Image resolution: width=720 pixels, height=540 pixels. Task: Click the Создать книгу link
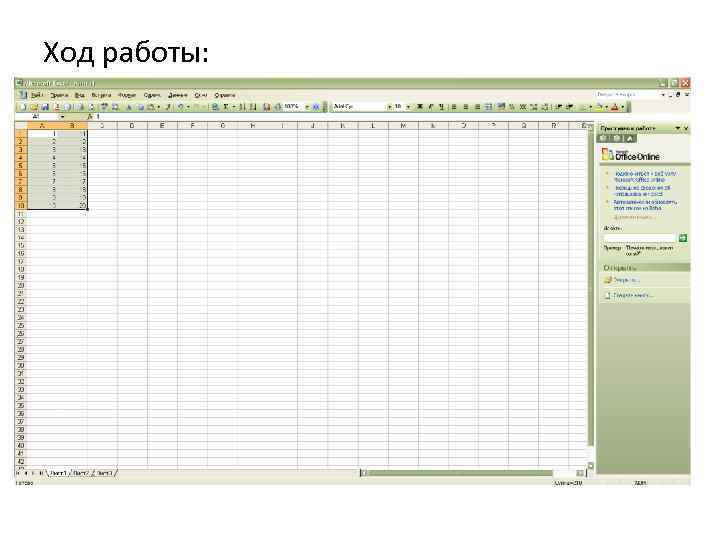tap(633, 295)
